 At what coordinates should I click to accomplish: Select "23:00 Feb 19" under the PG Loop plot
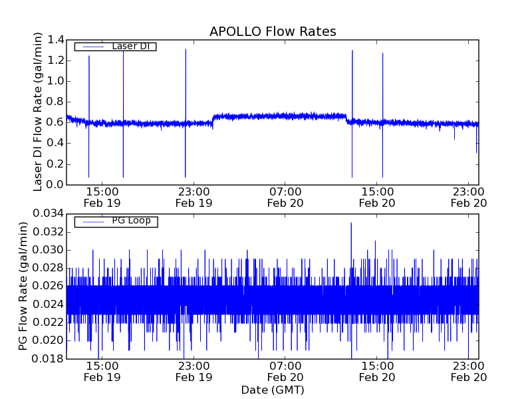pos(194,372)
